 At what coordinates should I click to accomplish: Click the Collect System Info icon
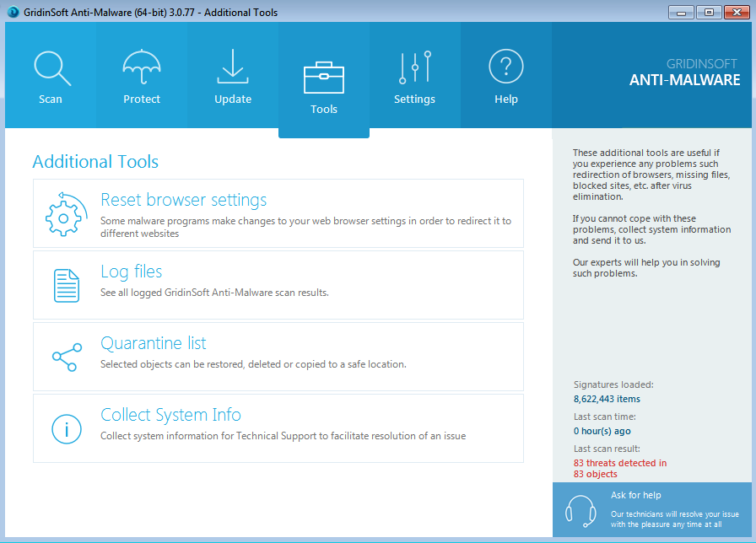[x=67, y=428]
